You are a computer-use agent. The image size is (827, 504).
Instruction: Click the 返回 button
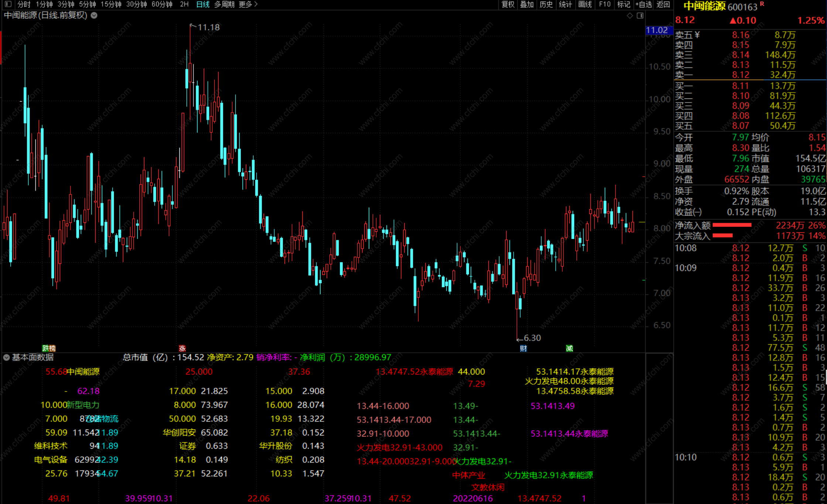(663, 4)
